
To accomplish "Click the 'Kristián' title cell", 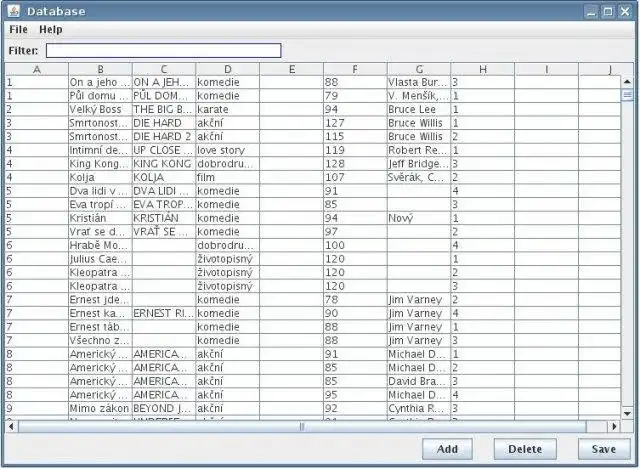I will pyautogui.click(x=100, y=218).
